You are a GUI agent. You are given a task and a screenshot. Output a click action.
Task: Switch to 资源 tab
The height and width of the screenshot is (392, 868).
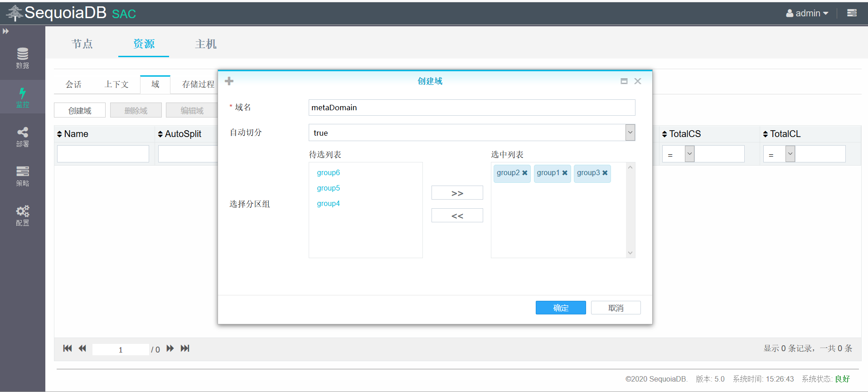[x=144, y=44]
